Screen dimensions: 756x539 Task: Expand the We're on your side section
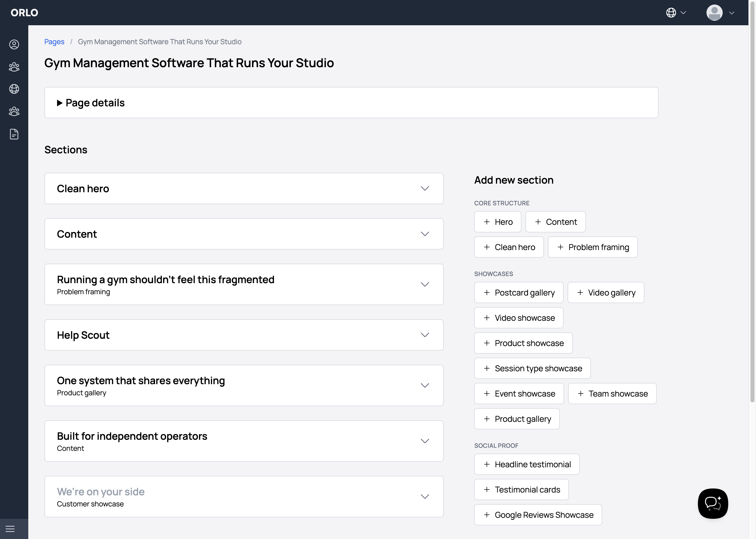[425, 497]
